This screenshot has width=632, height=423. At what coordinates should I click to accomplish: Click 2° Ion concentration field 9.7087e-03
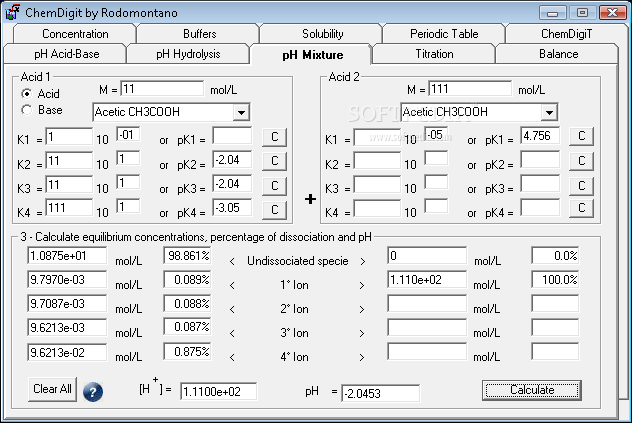click(x=67, y=304)
